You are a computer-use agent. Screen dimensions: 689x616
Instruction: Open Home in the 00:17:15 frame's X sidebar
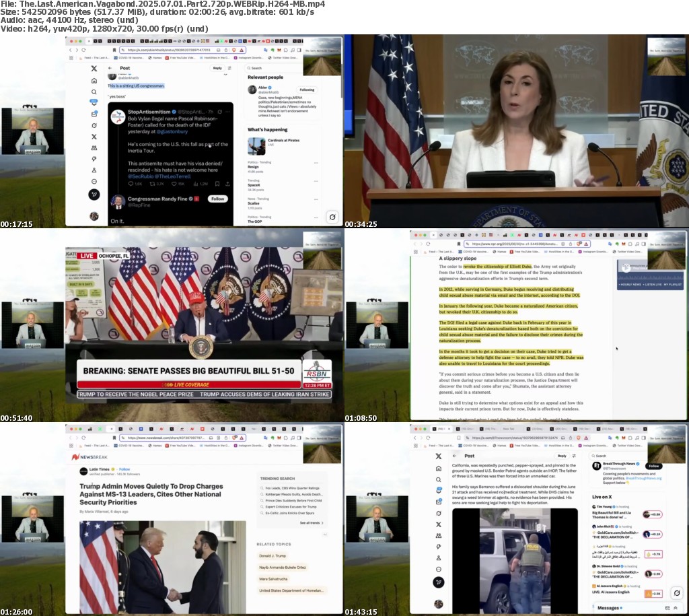click(x=94, y=81)
